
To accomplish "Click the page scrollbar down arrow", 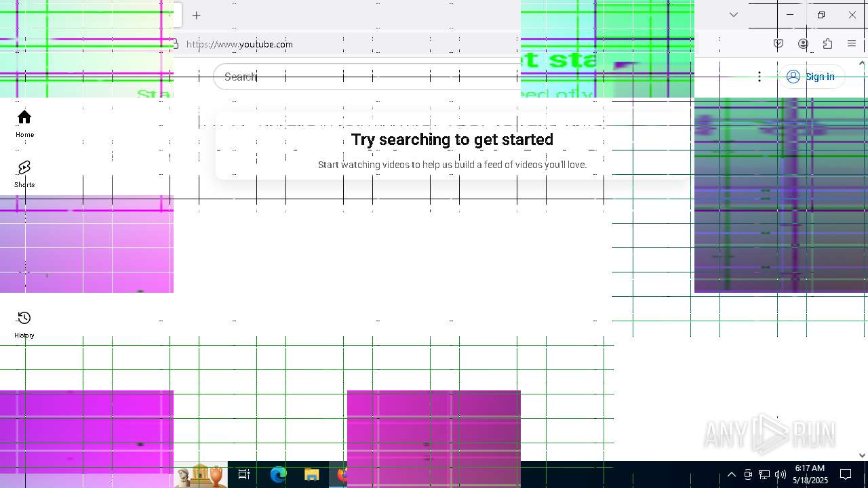I will click(x=862, y=456).
